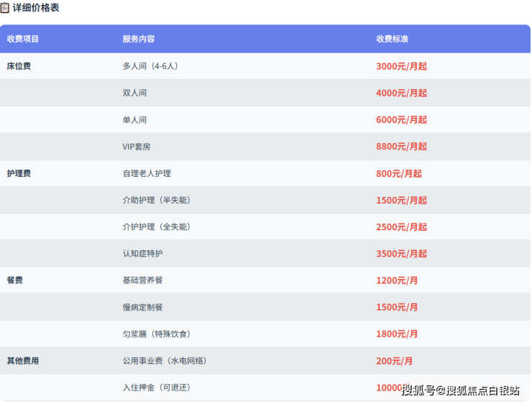This screenshot has height=402, width=532.
Task: Click the 8800元/月起 VIP套房 price
Action: (x=401, y=147)
